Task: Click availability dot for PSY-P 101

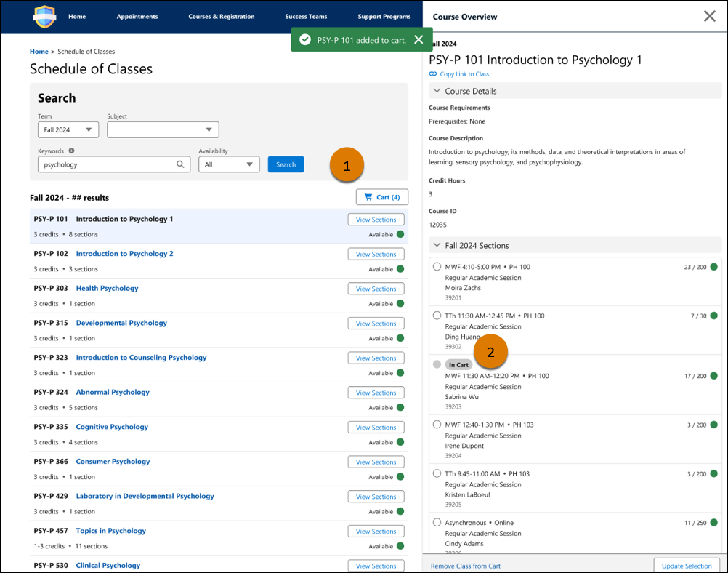Action: pyautogui.click(x=400, y=234)
